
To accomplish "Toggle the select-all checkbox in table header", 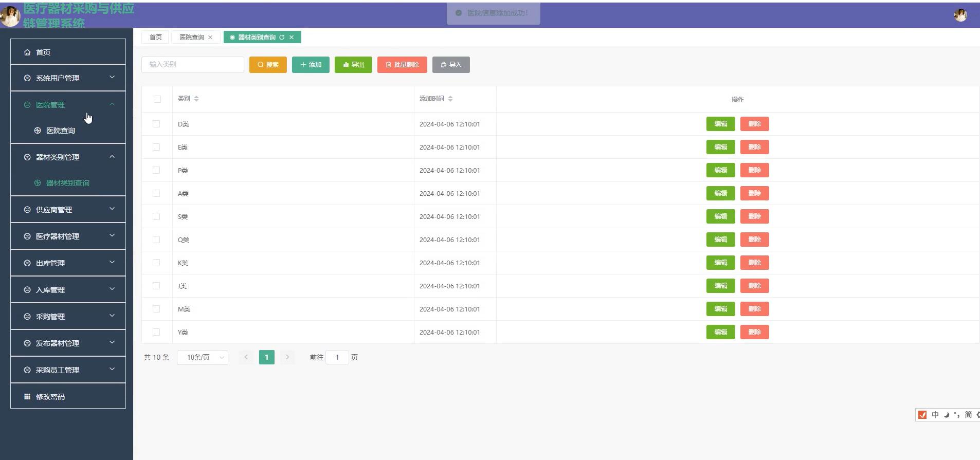I will point(157,99).
